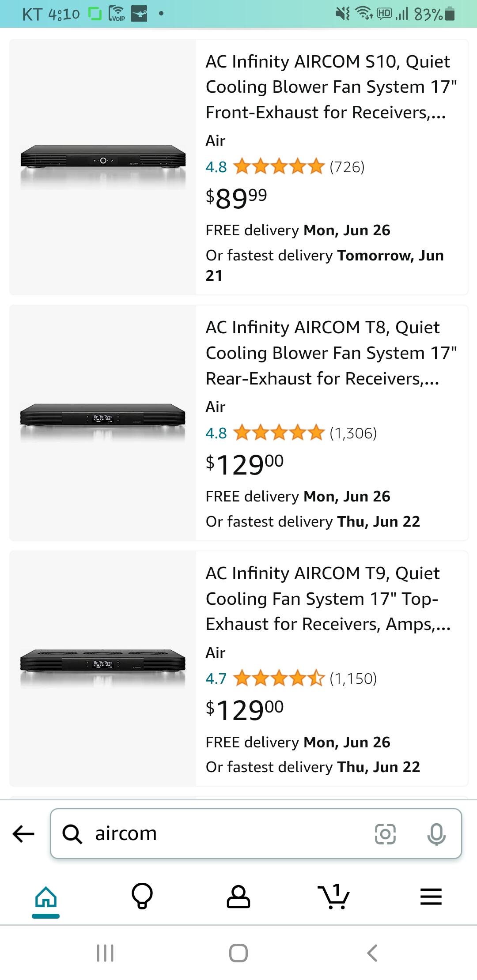View the 726 reviews of AIRCOM S10
Viewport: 477px width, 980px height.
(347, 167)
